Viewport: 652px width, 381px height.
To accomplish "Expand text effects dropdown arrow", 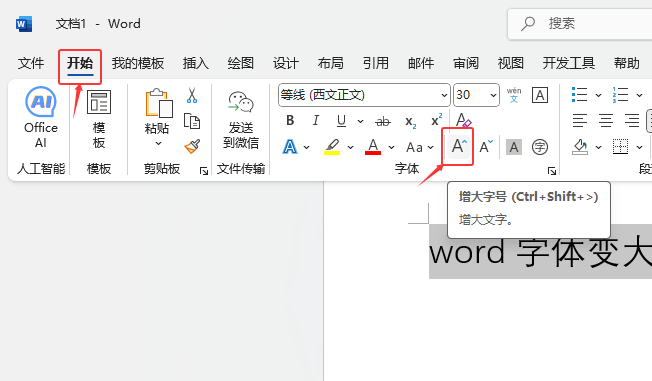I will [306, 147].
